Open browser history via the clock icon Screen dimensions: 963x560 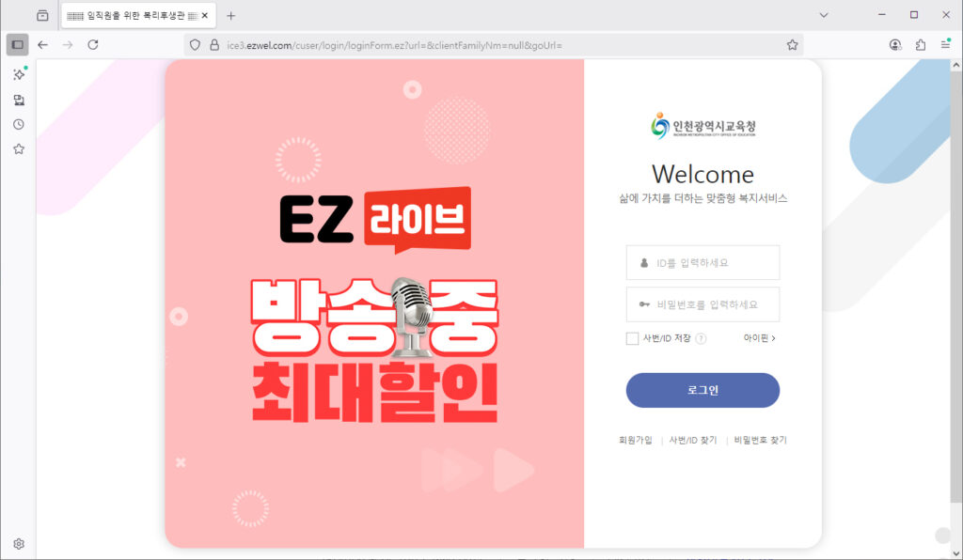pos(17,123)
